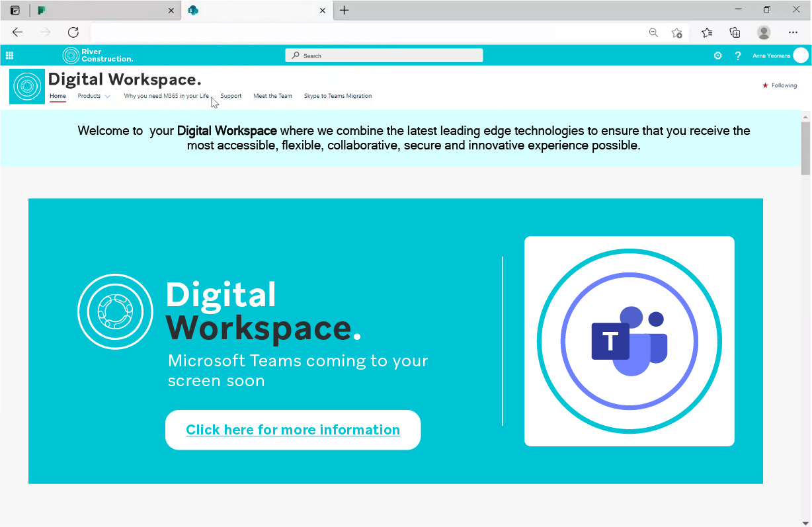This screenshot has height=527, width=812.
Task: Open the browser Collections icon
Action: pos(734,32)
